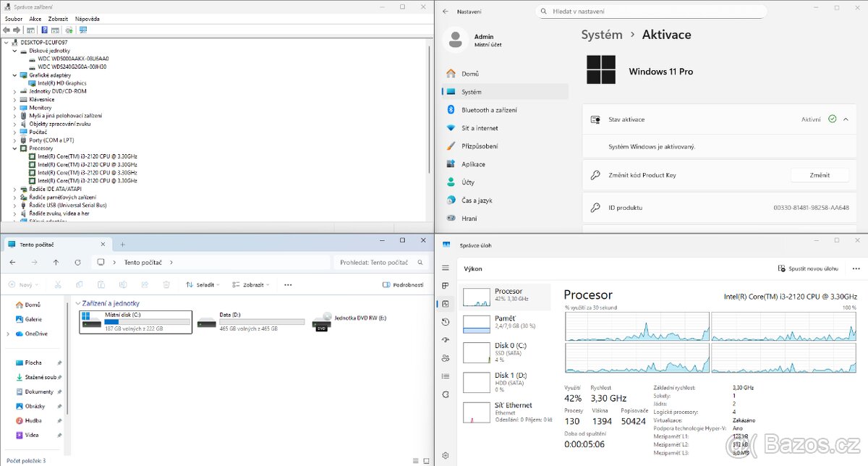Open Task Manager settings via gear icon

pos(446,455)
